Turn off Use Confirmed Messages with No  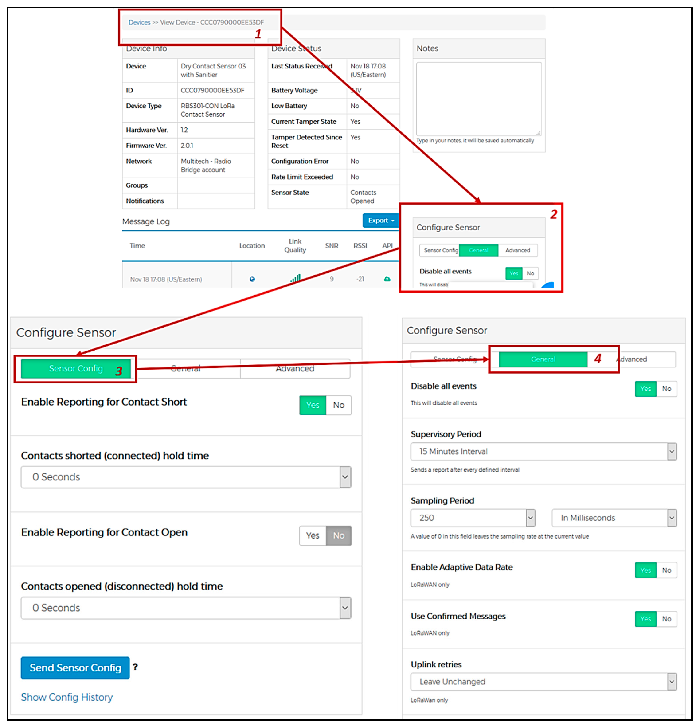pos(667,619)
